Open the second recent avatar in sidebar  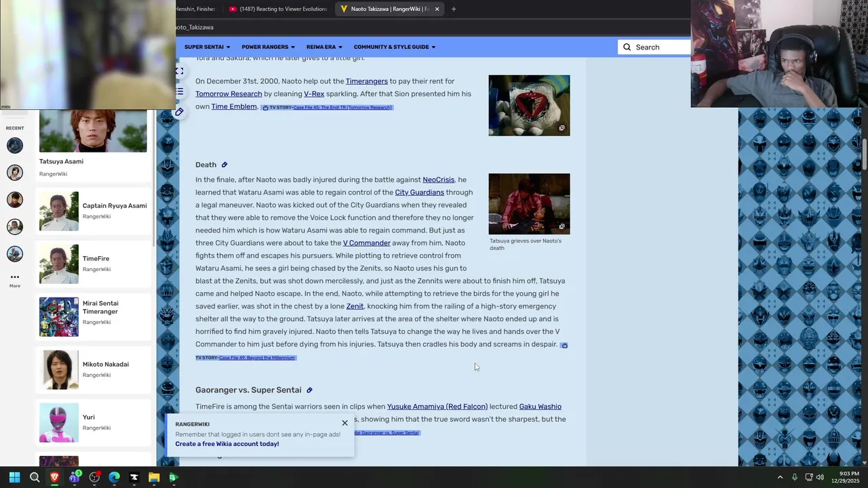pyautogui.click(x=15, y=172)
